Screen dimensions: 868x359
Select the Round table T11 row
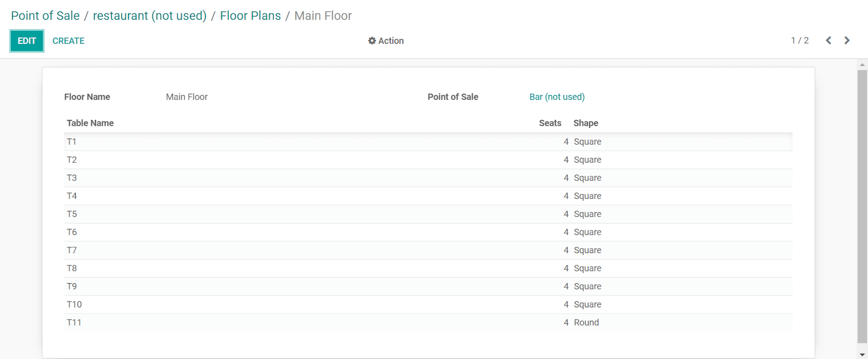[x=428, y=323]
